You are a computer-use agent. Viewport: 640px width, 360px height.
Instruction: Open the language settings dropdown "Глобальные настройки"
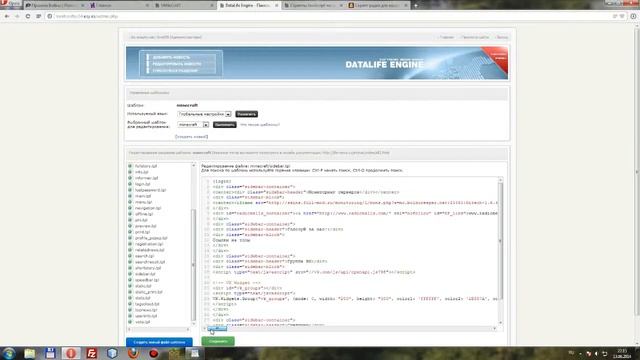point(204,114)
